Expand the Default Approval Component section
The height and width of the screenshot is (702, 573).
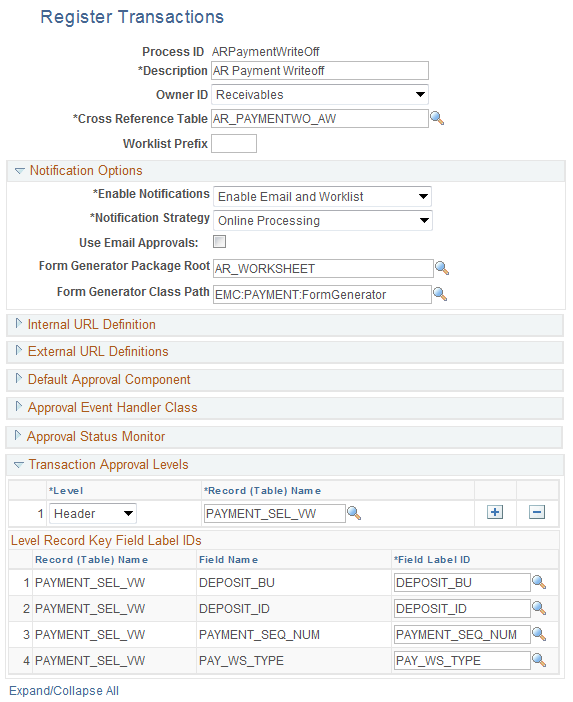[18, 379]
